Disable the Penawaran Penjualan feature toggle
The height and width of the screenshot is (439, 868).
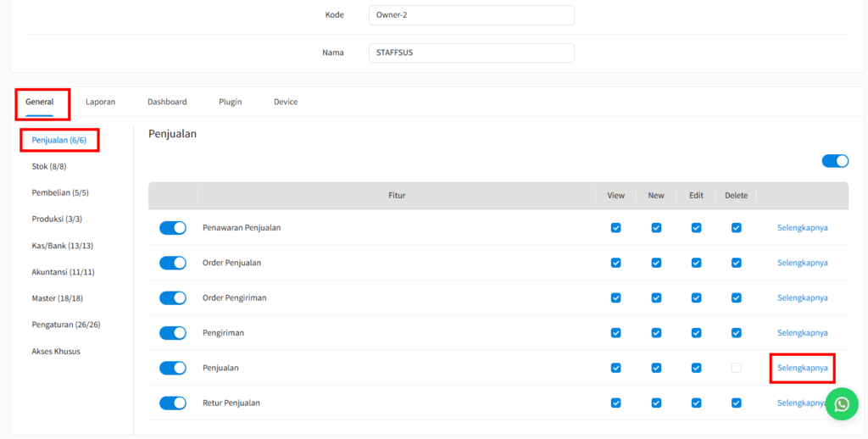click(x=173, y=227)
